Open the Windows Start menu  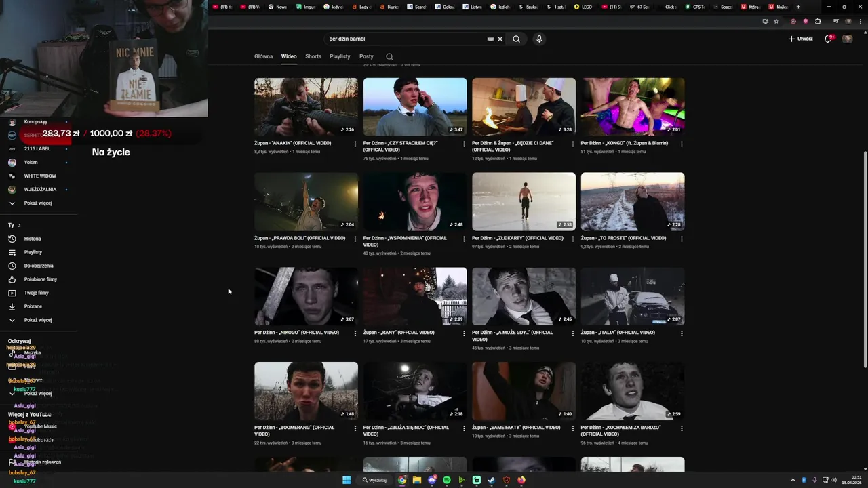[347, 480]
